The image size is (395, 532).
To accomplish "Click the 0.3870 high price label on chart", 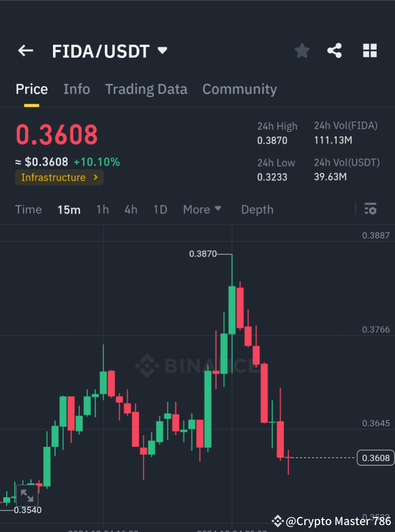I will [x=203, y=254].
